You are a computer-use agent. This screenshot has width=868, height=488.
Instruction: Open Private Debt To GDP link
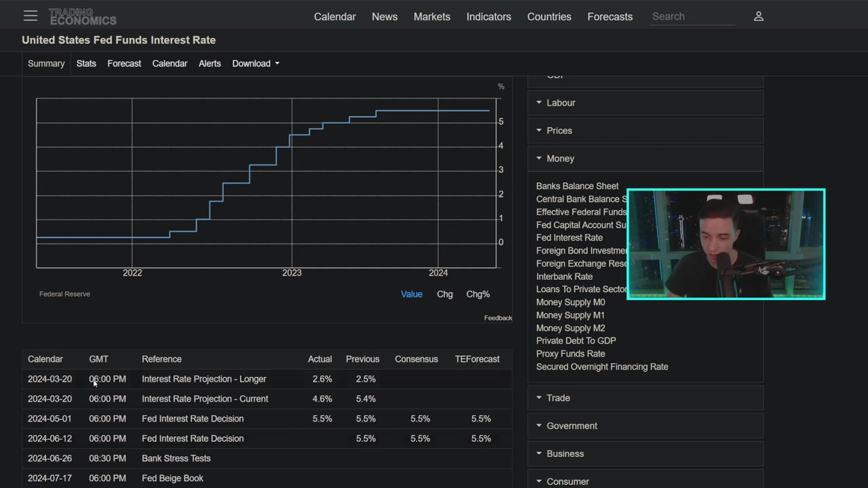pyautogui.click(x=576, y=341)
